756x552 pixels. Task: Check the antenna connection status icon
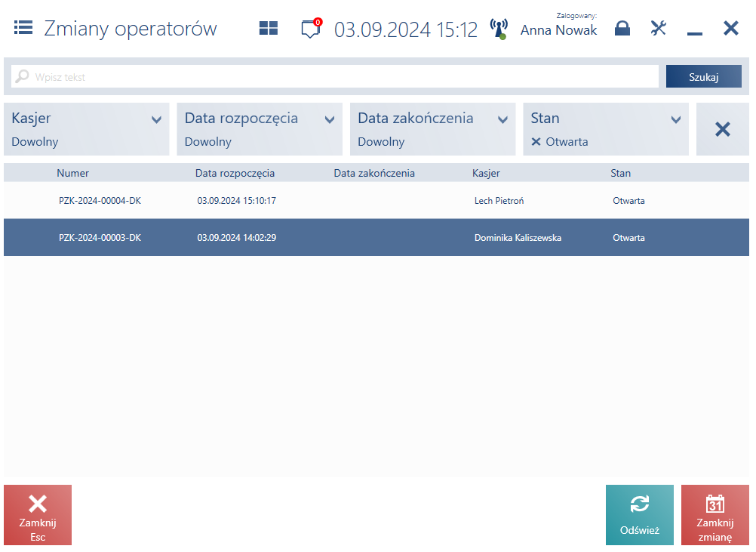pos(499,29)
